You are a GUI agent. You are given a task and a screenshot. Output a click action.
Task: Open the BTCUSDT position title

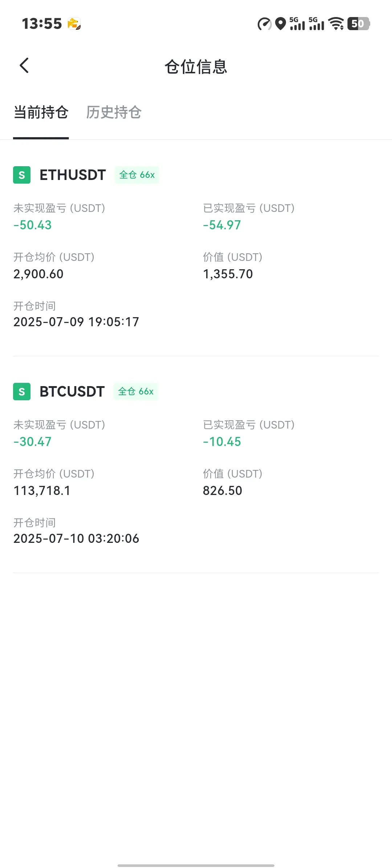[x=72, y=392]
